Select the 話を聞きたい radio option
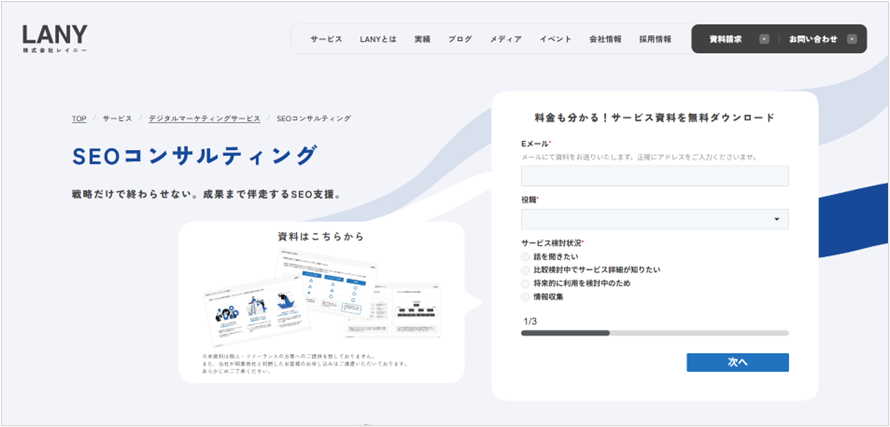890x427 pixels. click(x=525, y=257)
